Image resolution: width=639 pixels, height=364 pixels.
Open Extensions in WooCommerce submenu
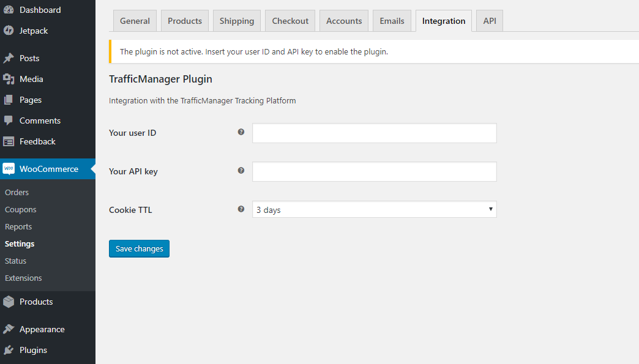coord(23,278)
